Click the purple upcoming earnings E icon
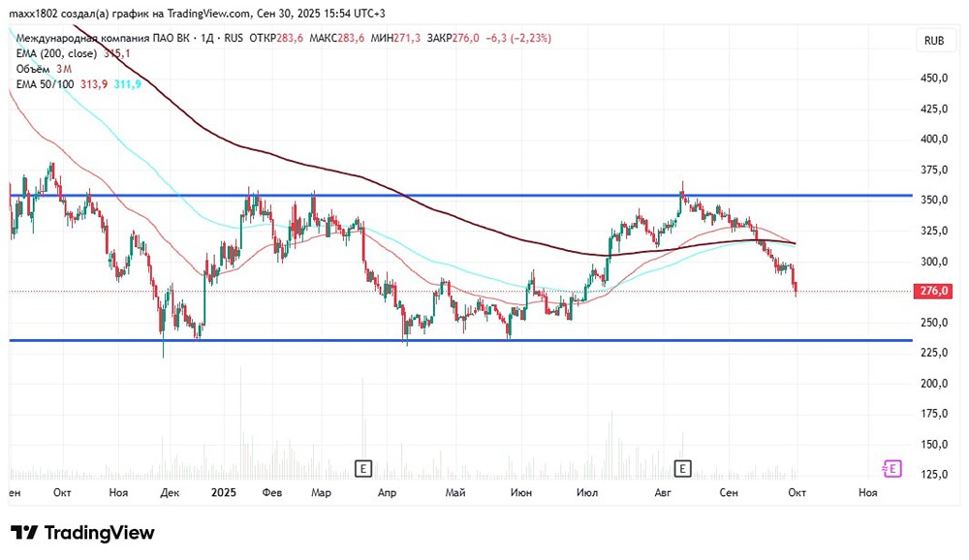969x560 pixels. tap(891, 469)
